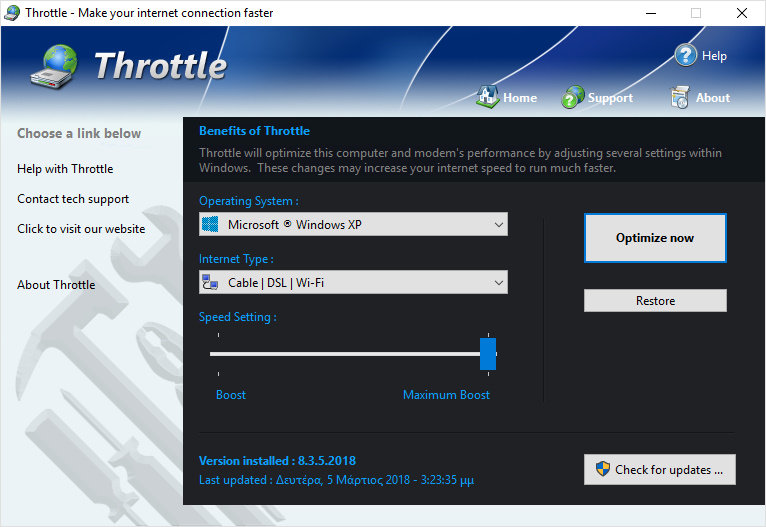The width and height of the screenshot is (766, 527).
Task: Expand the Internet Type dropdown arrow
Action: (498, 283)
